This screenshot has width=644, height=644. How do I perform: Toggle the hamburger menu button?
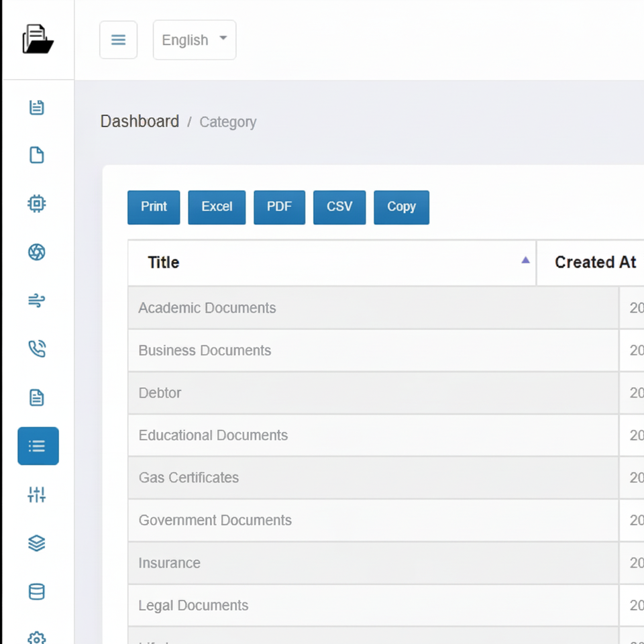tap(119, 40)
